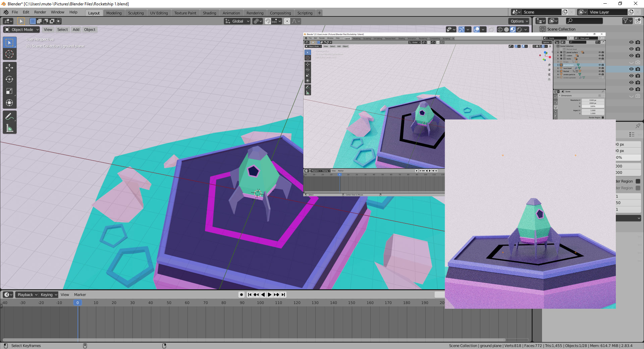Open the snapping options dropdown
The width and height of the screenshot is (644, 349).
click(x=277, y=21)
